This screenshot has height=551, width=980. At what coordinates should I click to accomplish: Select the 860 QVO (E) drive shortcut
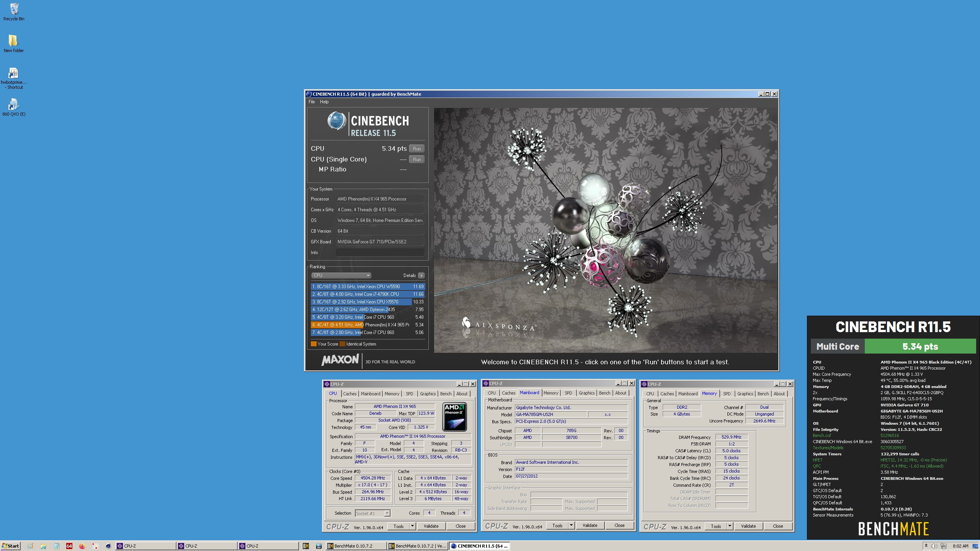pyautogui.click(x=14, y=107)
